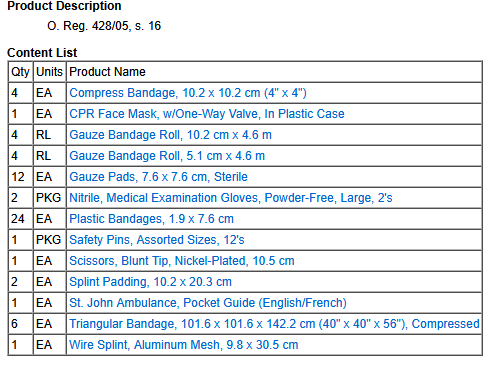Viewport: 495px width, 369px height.
Task: Select the Qty column header
Action: pos(20,72)
